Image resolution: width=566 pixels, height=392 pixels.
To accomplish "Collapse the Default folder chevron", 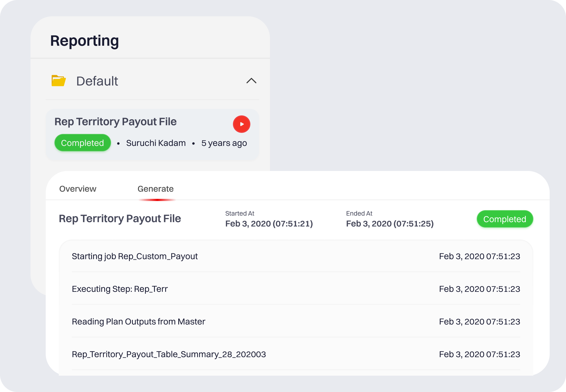I will tap(251, 81).
